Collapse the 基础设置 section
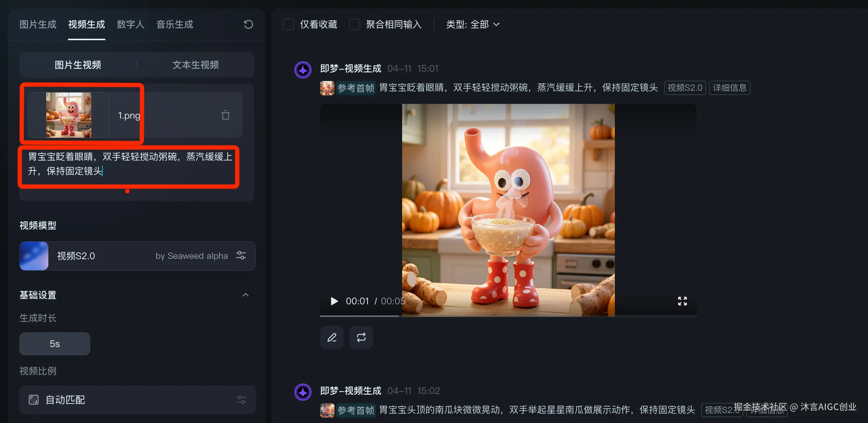 [246, 295]
